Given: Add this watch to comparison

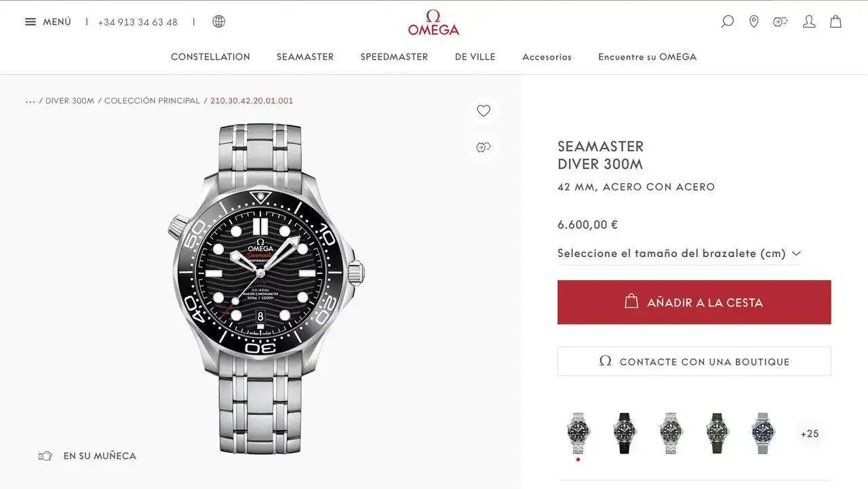Looking at the screenshot, I should [x=484, y=147].
